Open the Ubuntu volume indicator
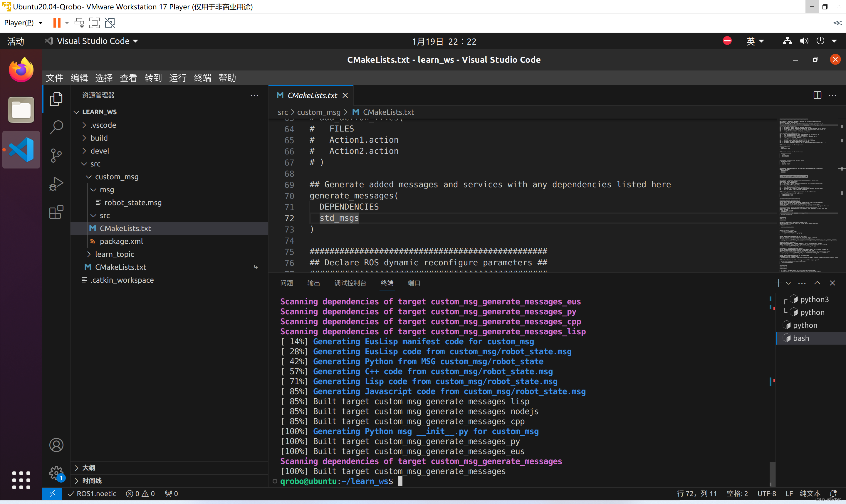 [804, 41]
